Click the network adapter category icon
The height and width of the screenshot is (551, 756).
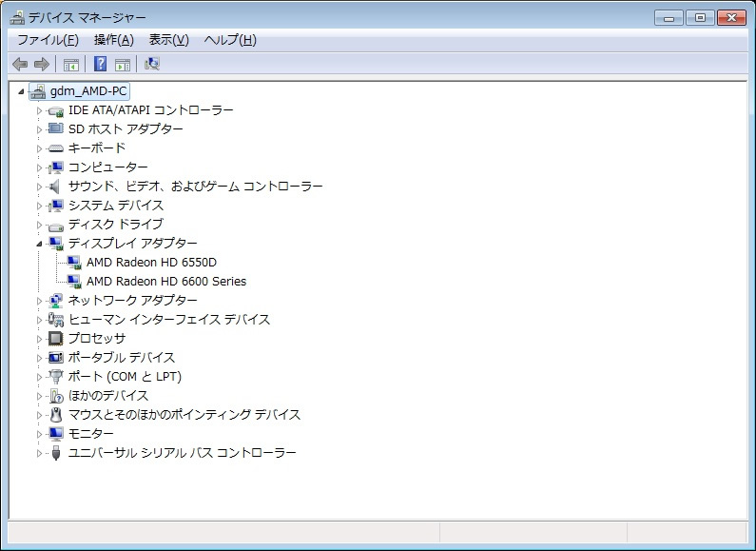tap(56, 301)
